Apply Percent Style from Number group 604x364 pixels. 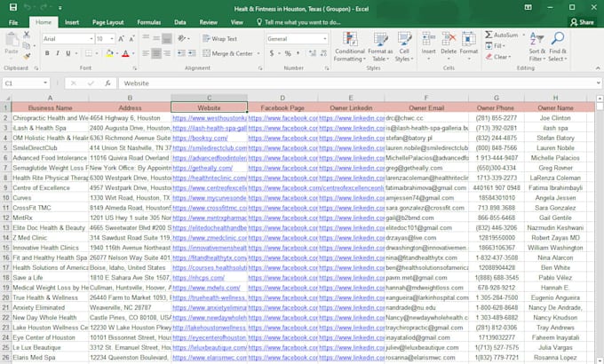pos(288,53)
